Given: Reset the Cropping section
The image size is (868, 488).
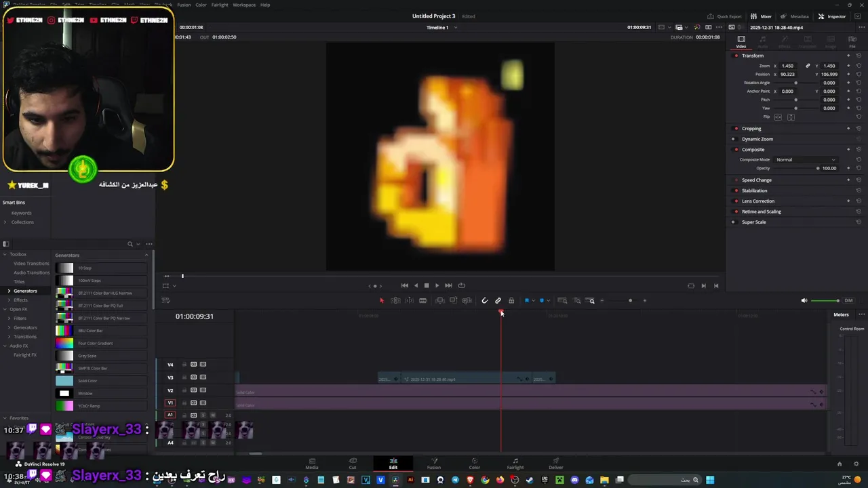Looking at the screenshot, I should coord(859,128).
